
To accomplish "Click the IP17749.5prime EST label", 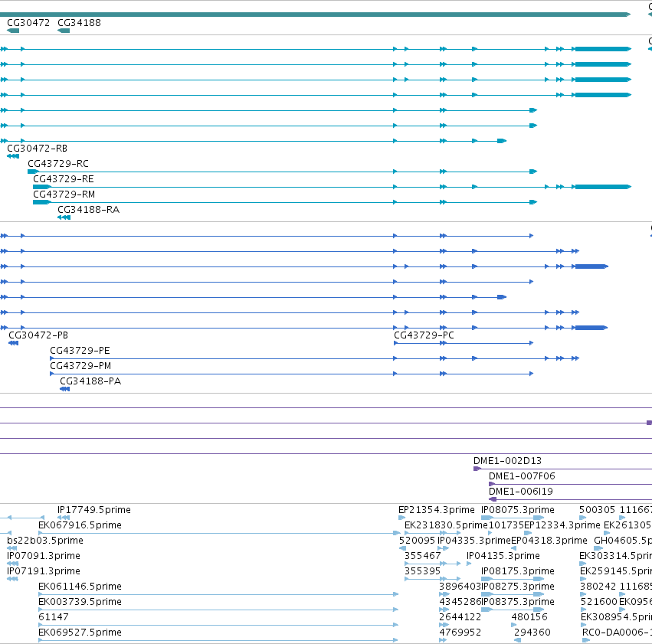I will (x=94, y=510).
